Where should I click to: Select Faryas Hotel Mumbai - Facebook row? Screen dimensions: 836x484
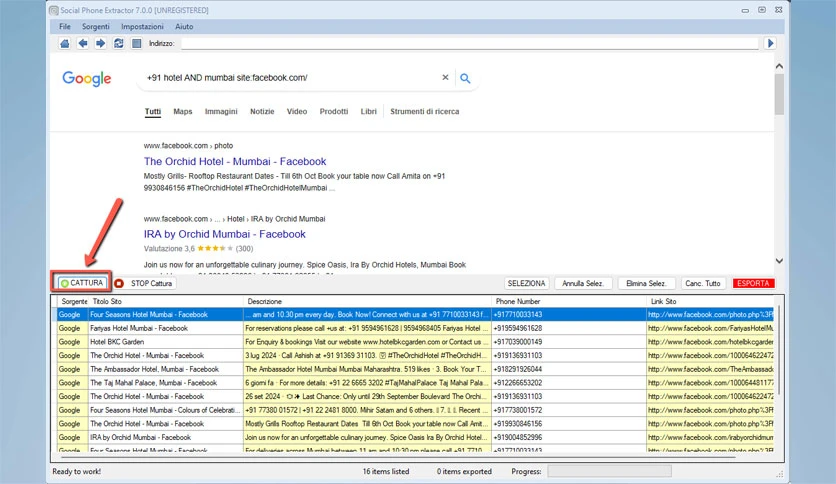coord(415,328)
